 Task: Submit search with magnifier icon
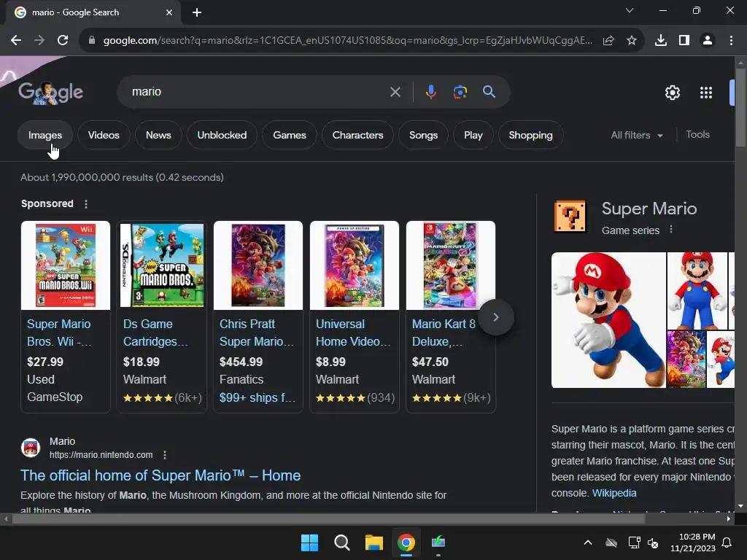(x=489, y=92)
